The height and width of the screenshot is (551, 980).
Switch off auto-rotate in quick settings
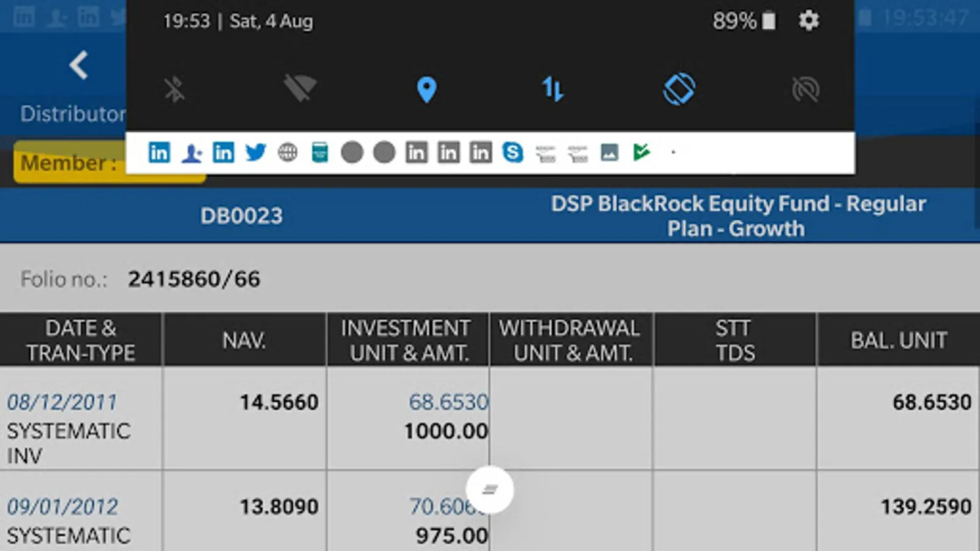[679, 89]
